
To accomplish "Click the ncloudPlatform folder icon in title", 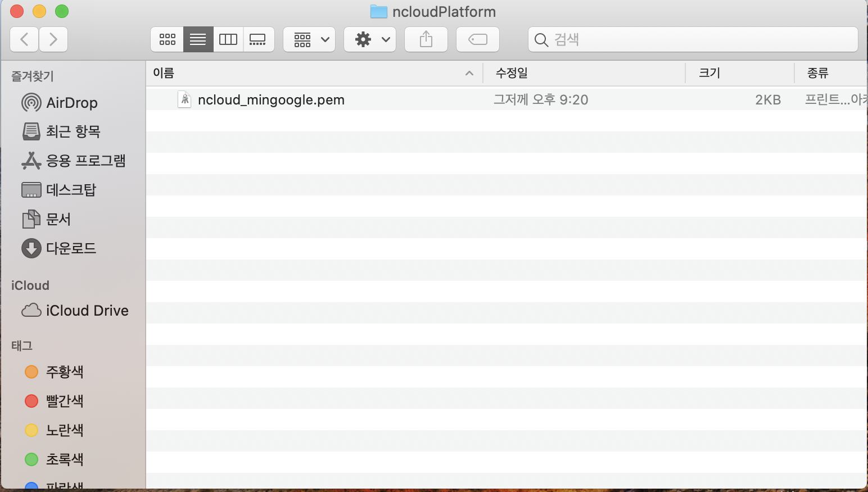I will [x=379, y=11].
